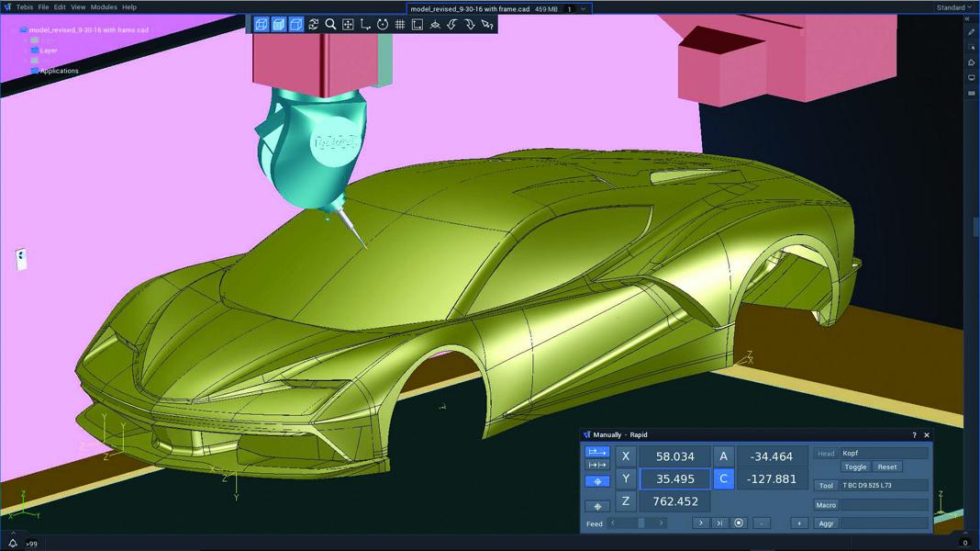Open the file title dropdown arrow

[x=583, y=9]
